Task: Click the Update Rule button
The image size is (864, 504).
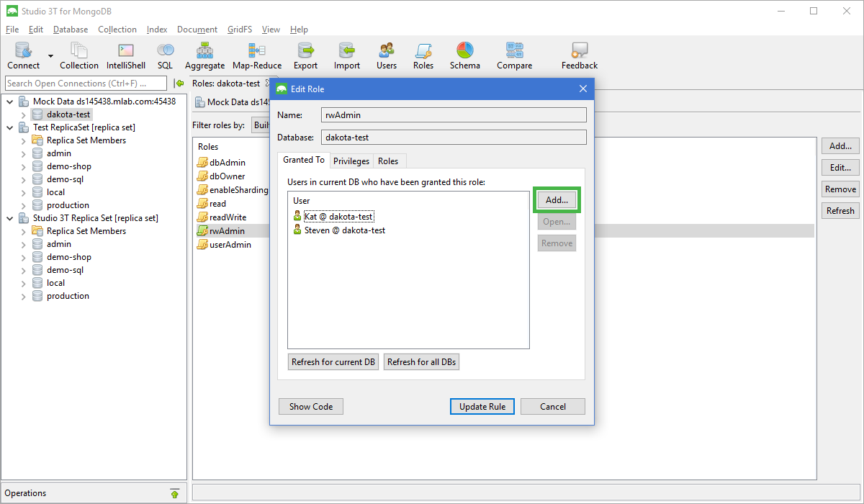Action: point(482,406)
